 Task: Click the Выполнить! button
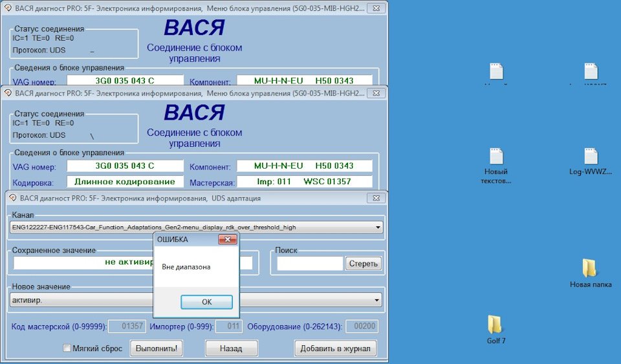tap(157, 348)
